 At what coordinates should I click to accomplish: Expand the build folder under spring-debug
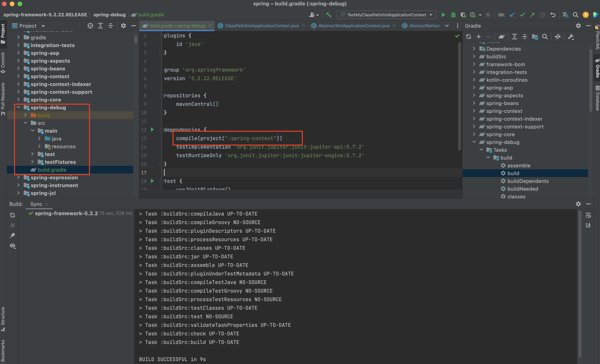(x=25, y=115)
